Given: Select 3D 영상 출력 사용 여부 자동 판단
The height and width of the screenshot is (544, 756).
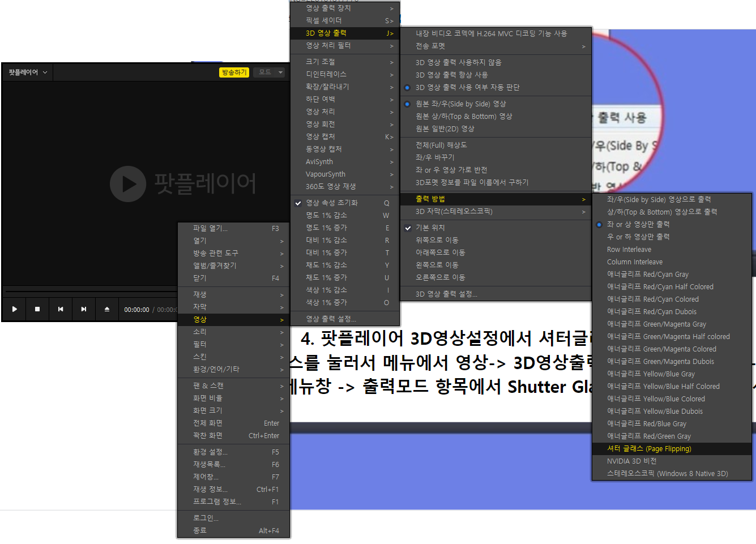Looking at the screenshot, I should pos(496,88).
